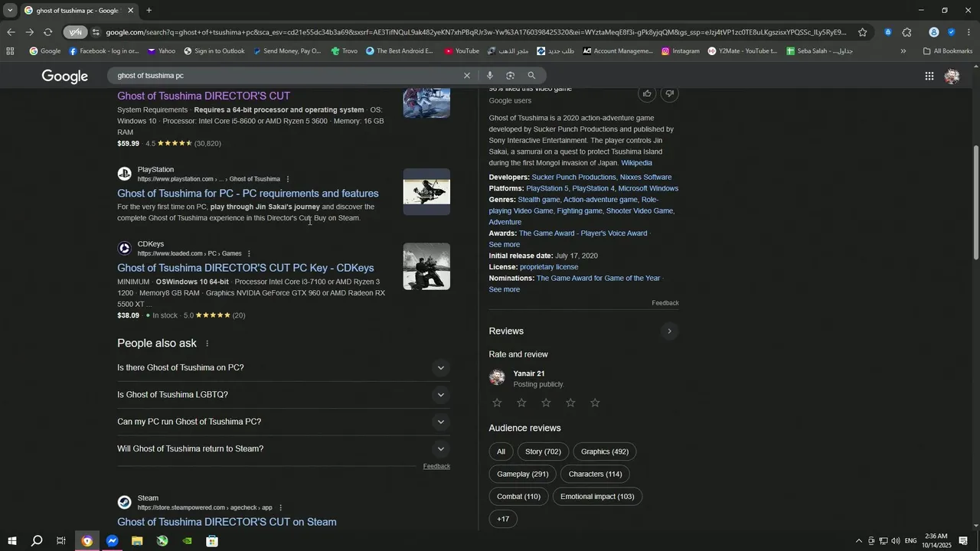The height and width of the screenshot is (551, 980).
Task: Close the ghost of tsushima tab
Action: point(130,11)
